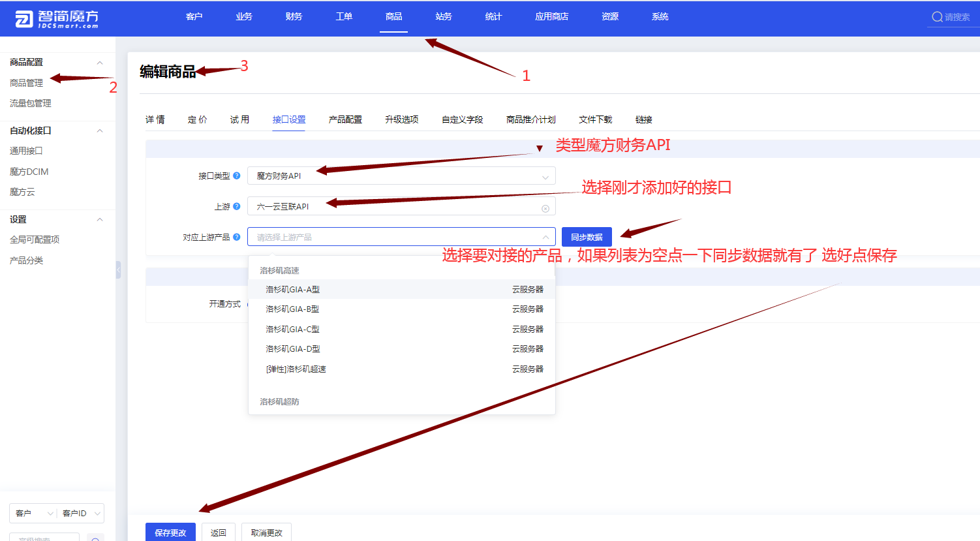Viewport: 980px width, 541px height.
Task: Select 洛杉矶GIA-D型 from the list
Action: click(x=402, y=348)
